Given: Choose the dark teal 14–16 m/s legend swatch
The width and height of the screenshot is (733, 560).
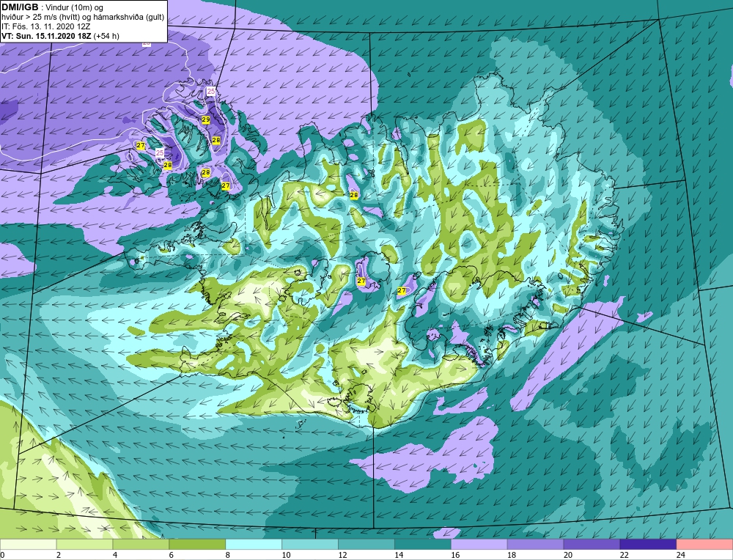Looking at the screenshot, I should 423,545.
